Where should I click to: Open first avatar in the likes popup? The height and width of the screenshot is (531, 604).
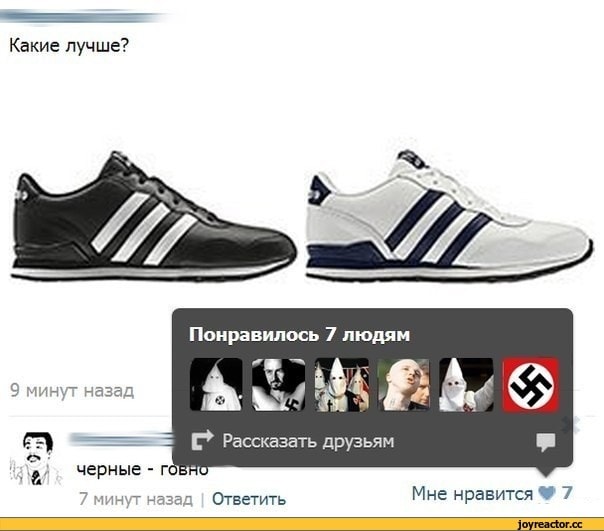tap(216, 385)
